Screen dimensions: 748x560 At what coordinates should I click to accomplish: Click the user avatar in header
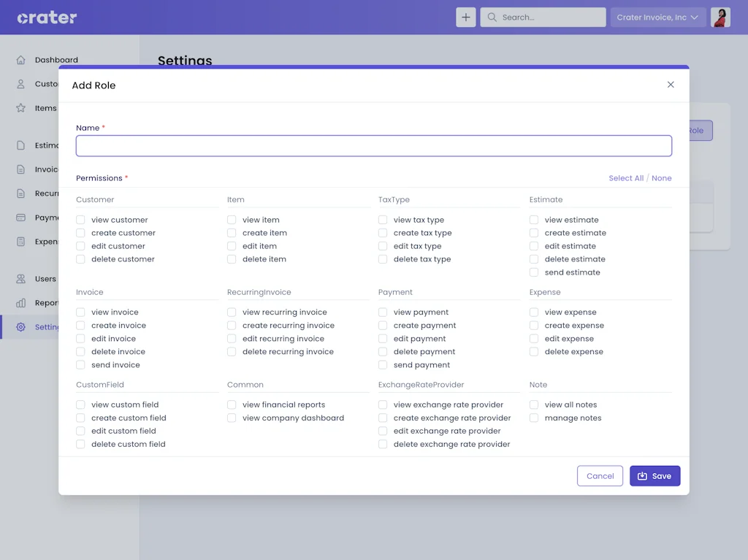pos(720,18)
